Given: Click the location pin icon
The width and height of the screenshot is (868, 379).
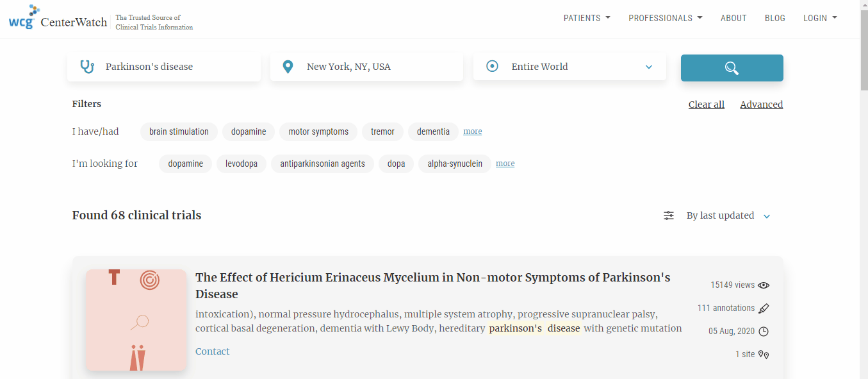Looking at the screenshot, I should point(288,67).
